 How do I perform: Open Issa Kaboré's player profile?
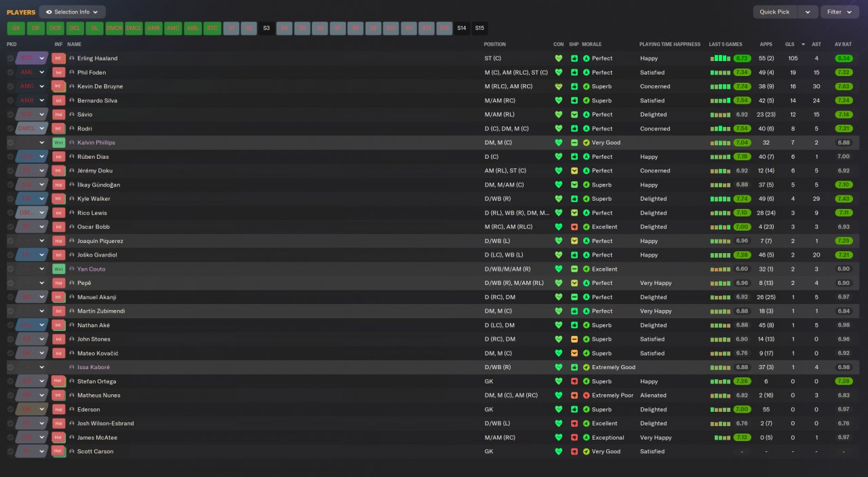click(94, 367)
